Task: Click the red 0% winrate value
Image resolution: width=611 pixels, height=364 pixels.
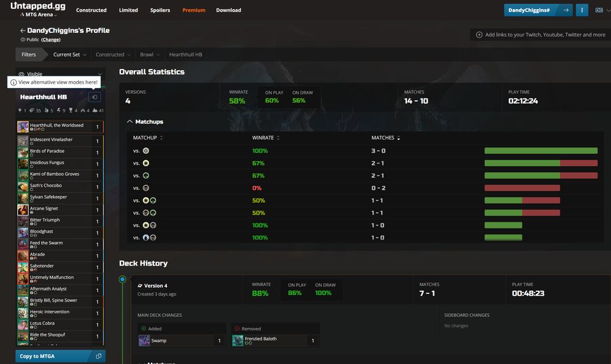Action: coord(257,188)
